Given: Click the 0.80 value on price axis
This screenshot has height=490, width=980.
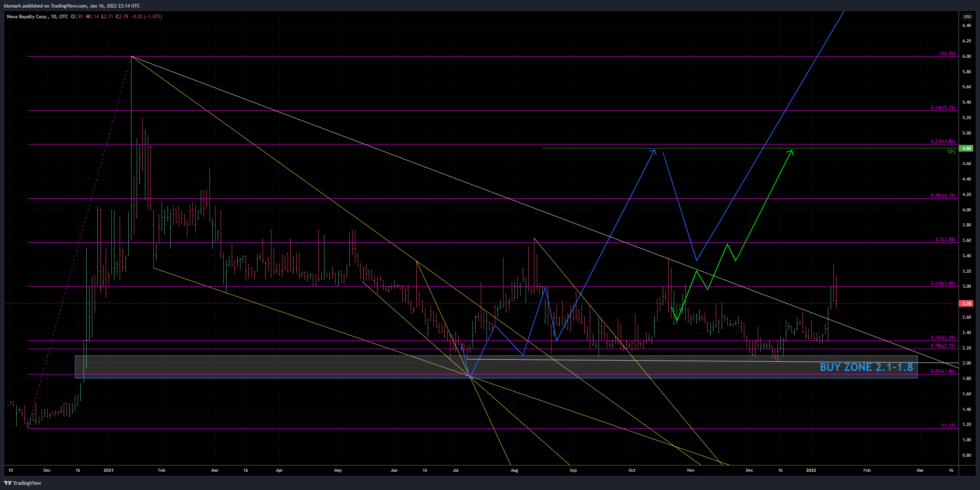Looking at the screenshot, I should point(967,455).
